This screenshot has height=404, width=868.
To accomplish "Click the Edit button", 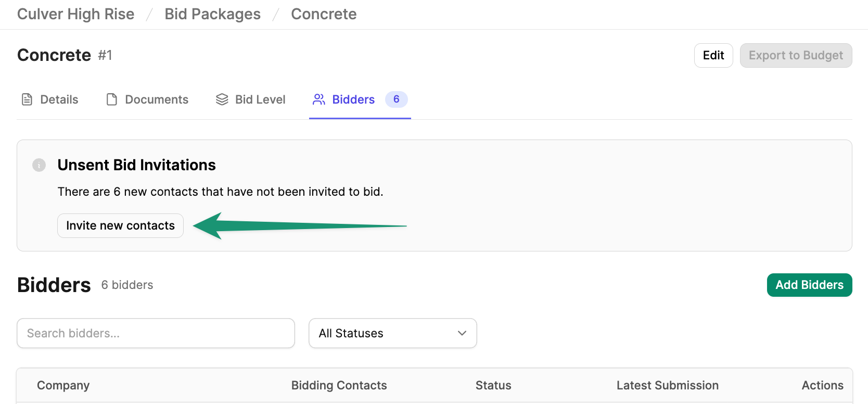I will [713, 55].
